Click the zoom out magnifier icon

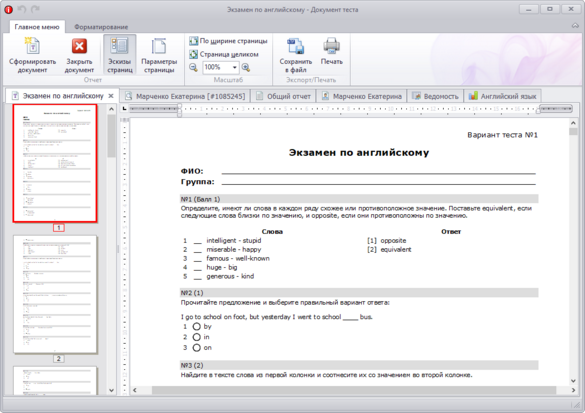tap(193, 68)
